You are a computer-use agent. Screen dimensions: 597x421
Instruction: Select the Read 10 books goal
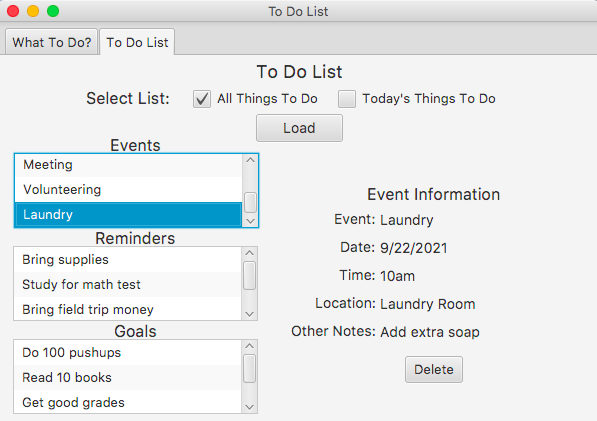[128, 378]
